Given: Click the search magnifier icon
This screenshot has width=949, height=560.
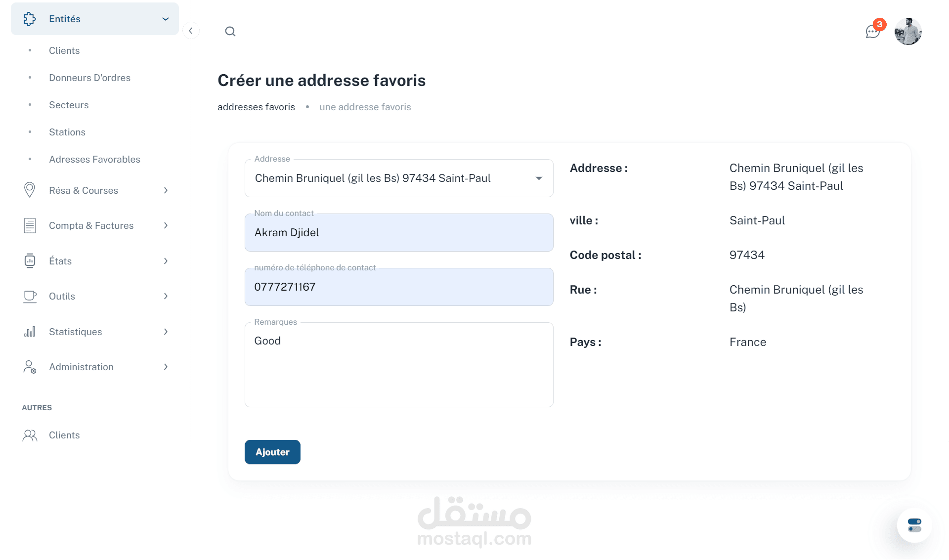Looking at the screenshot, I should coord(230,32).
